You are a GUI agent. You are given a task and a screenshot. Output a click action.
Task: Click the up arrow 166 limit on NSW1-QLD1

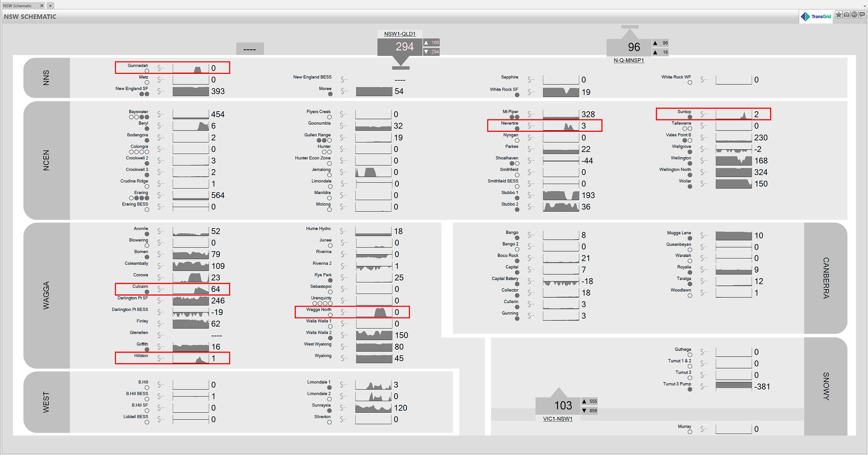click(x=431, y=43)
